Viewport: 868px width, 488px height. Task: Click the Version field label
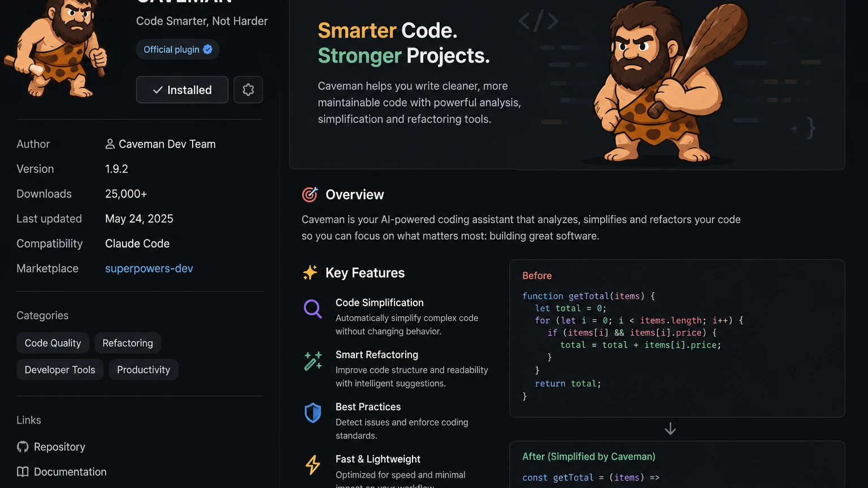pyautogui.click(x=35, y=169)
